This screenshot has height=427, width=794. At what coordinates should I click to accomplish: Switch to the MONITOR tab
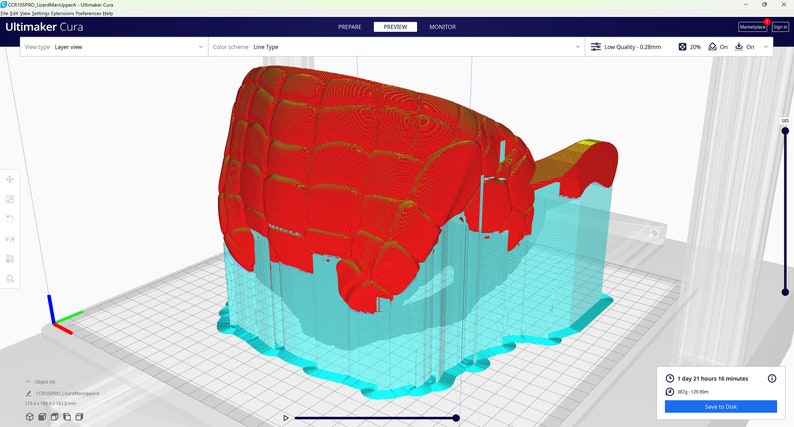click(443, 27)
